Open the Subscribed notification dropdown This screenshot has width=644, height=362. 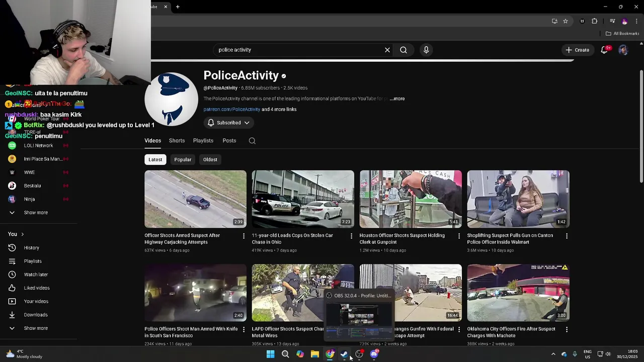229,123
